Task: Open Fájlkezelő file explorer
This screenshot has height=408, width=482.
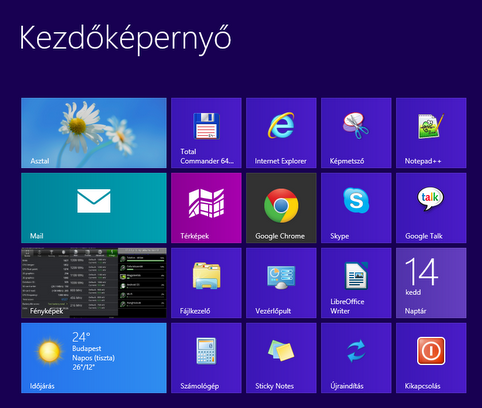Action: point(206,283)
